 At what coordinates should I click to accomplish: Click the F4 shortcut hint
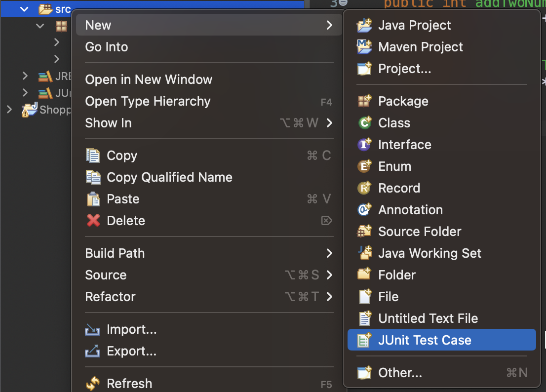[x=326, y=102]
